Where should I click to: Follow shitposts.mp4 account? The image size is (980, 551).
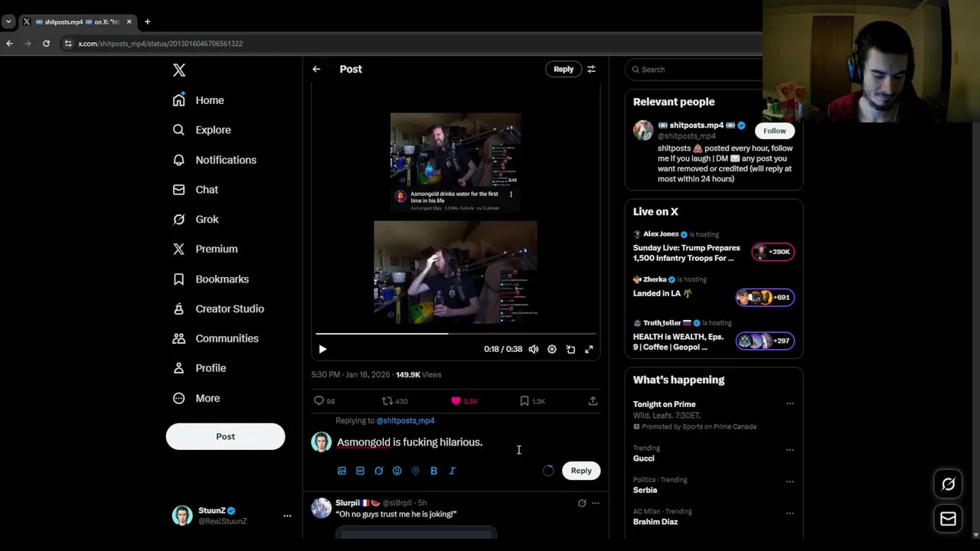point(774,131)
